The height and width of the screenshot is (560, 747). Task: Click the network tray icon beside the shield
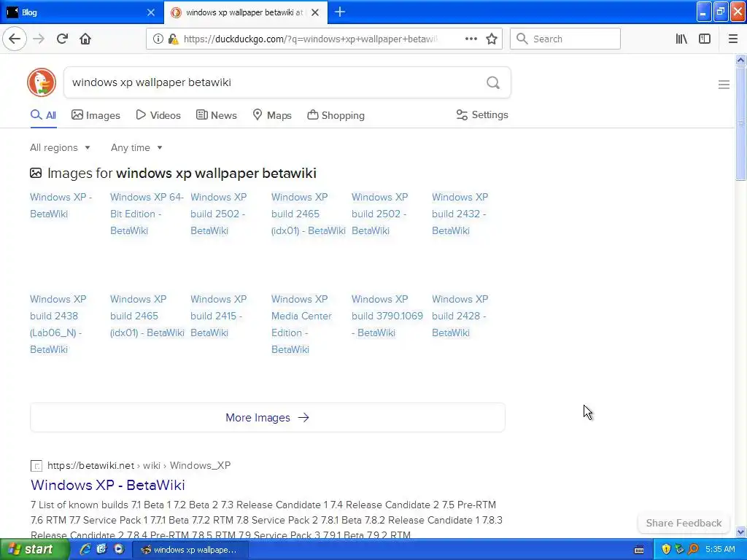679,549
